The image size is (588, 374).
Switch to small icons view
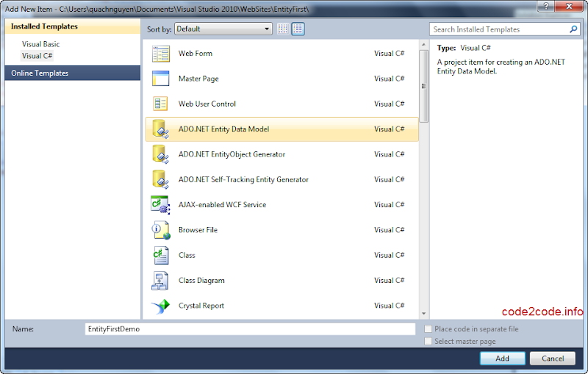click(x=284, y=29)
